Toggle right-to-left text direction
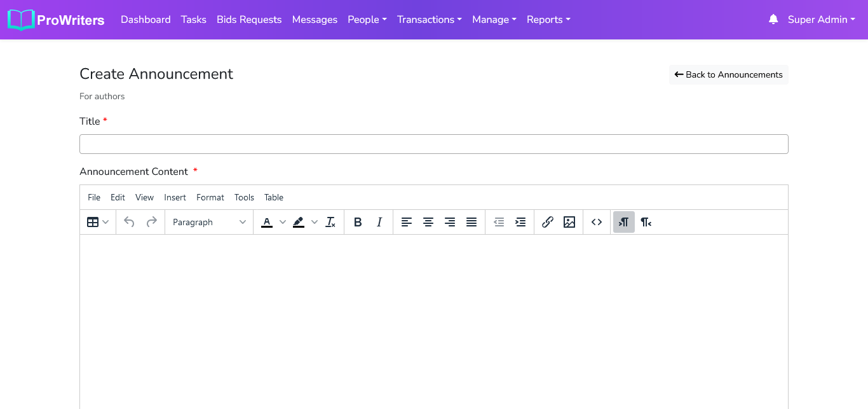Image resolution: width=868 pixels, height=409 pixels. click(646, 222)
